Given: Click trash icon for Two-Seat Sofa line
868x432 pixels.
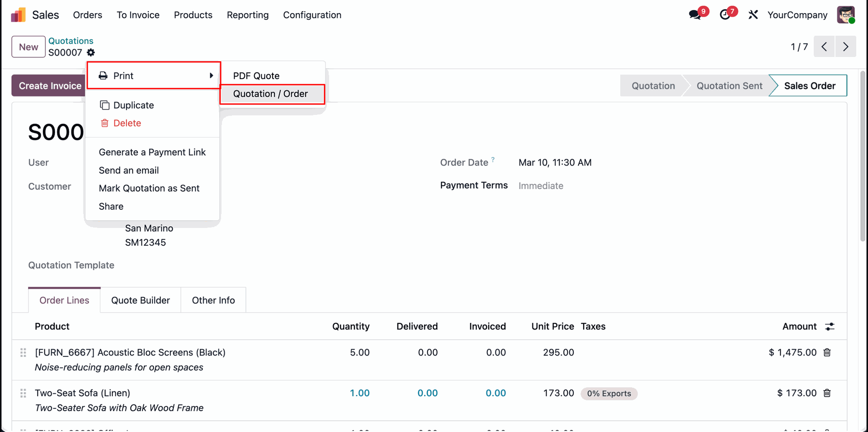Looking at the screenshot, I should point(827,393).
